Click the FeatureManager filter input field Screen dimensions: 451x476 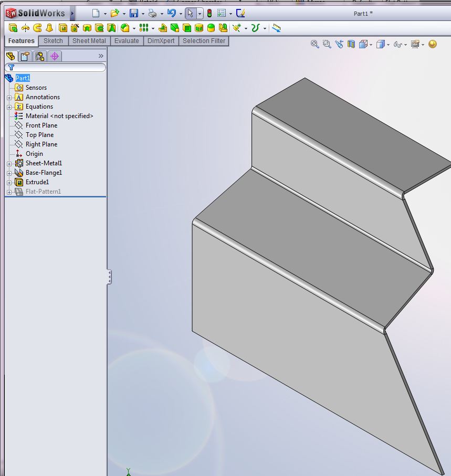tap(55, 67)
